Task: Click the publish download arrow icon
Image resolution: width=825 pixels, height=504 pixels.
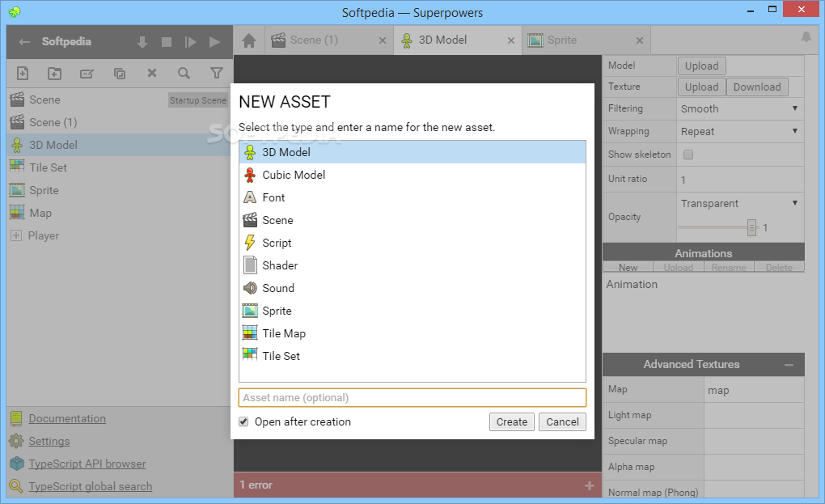Action: tap(142, 42)
